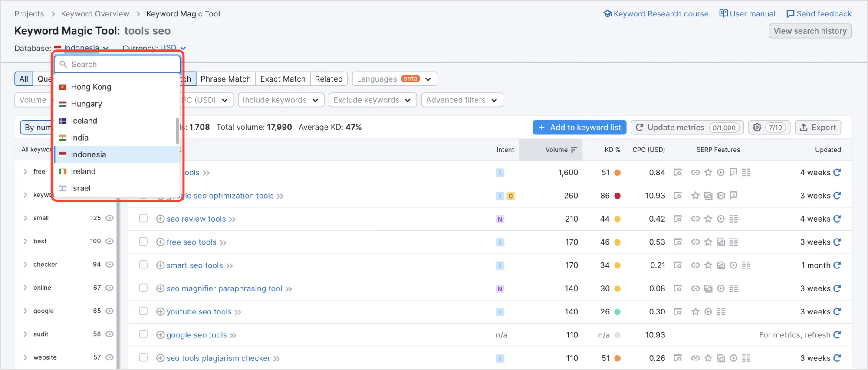Click the search magnifier icon in dropdown
This screenshot has width=868, height=370.
[63, 64]
